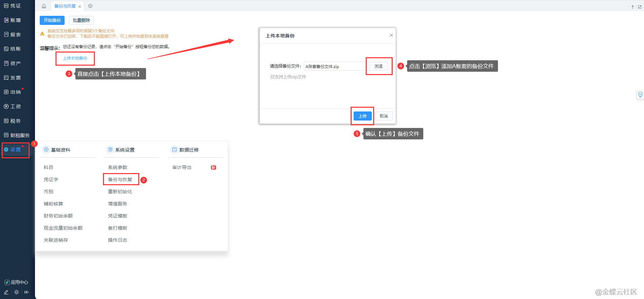
Task: Select 凭证模板 menu item
Action: click(x=117, y=216)
